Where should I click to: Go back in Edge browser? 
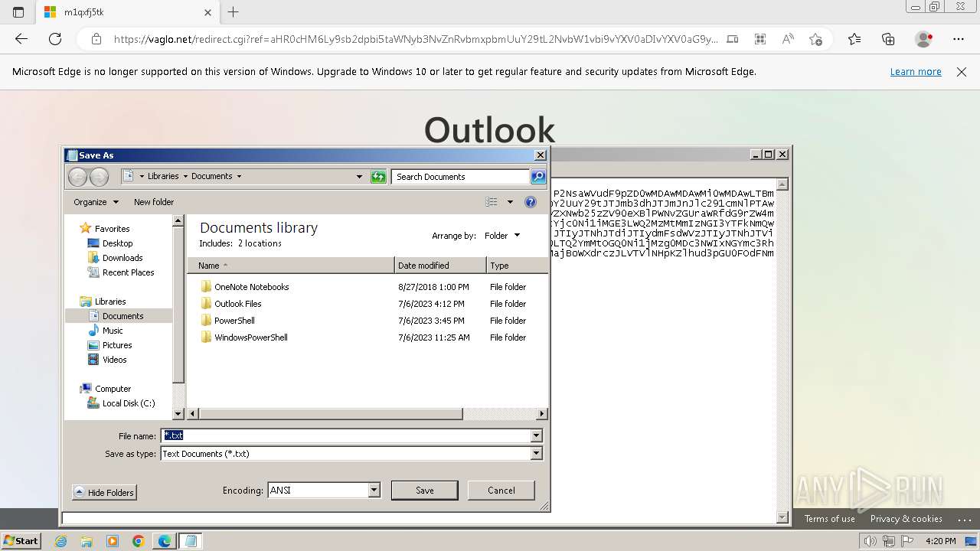coord(21,39)
